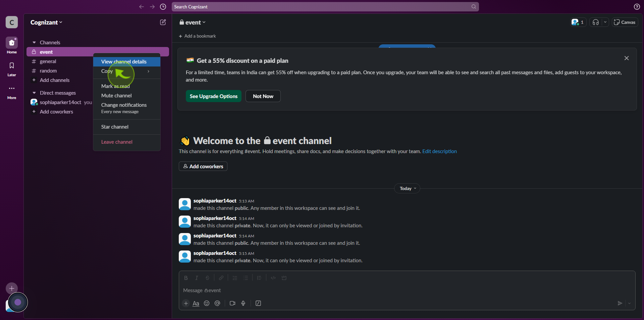
Task: Open the Cognizant workspace dropdown
Action: (46, 22)
